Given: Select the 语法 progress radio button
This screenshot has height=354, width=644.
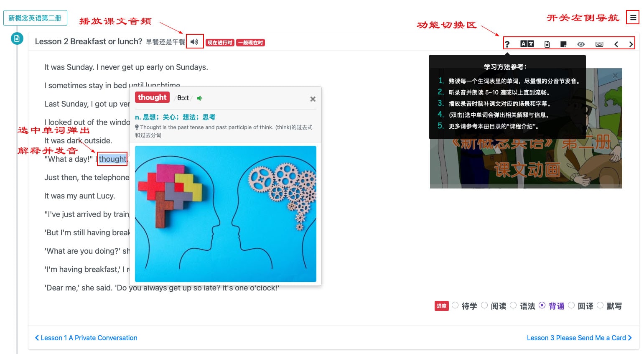Looking at the screenshot, I should (513, 306).
